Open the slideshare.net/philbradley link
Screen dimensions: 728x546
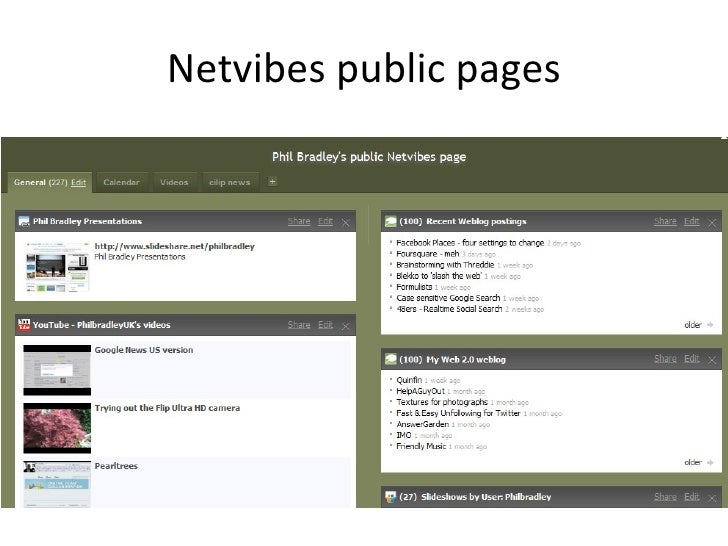coord(175,246)
